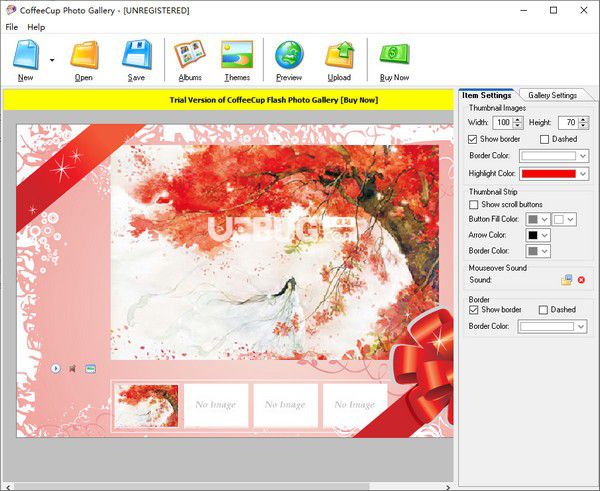
Task: Click the main red tree preview image
Action: click(x=275, y=252)
